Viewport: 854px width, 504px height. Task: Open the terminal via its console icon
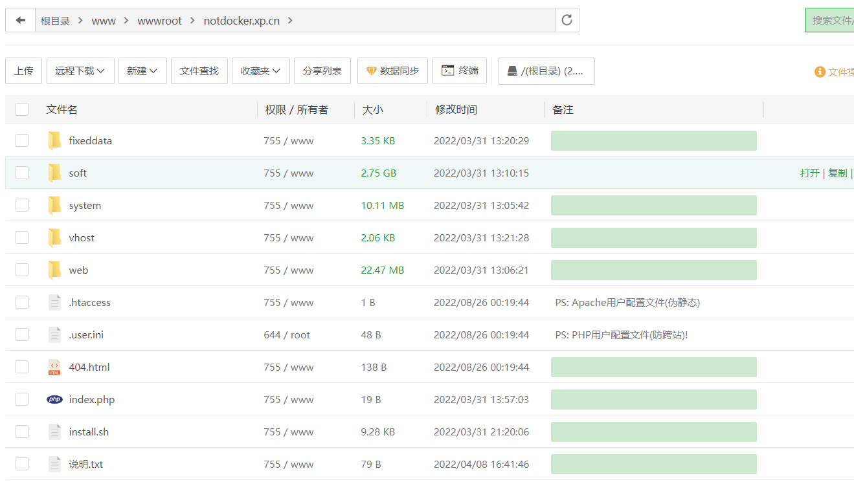[x=447, y=71]
